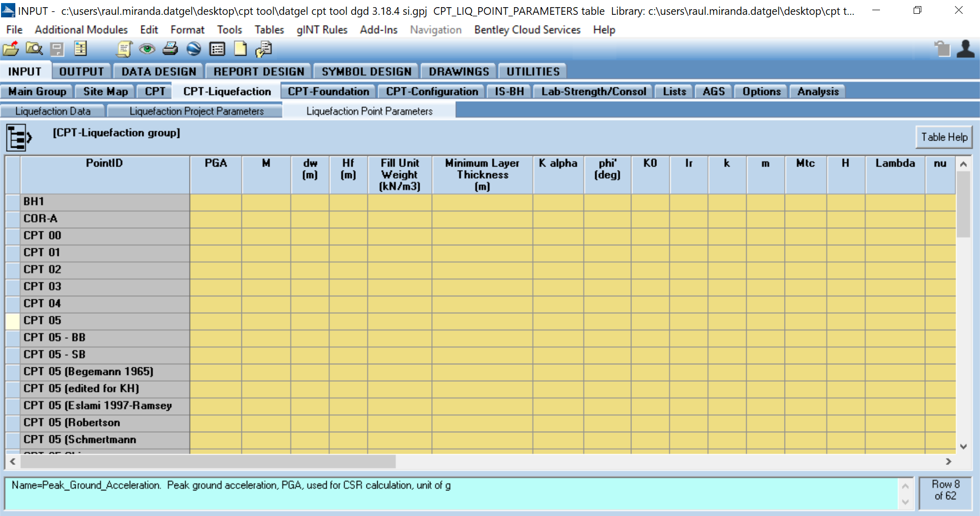Click the horizontal scrollbar right arrow
The width and height of the screenshot is (980, 516).
pyautogui.click(x=948, y=461)
